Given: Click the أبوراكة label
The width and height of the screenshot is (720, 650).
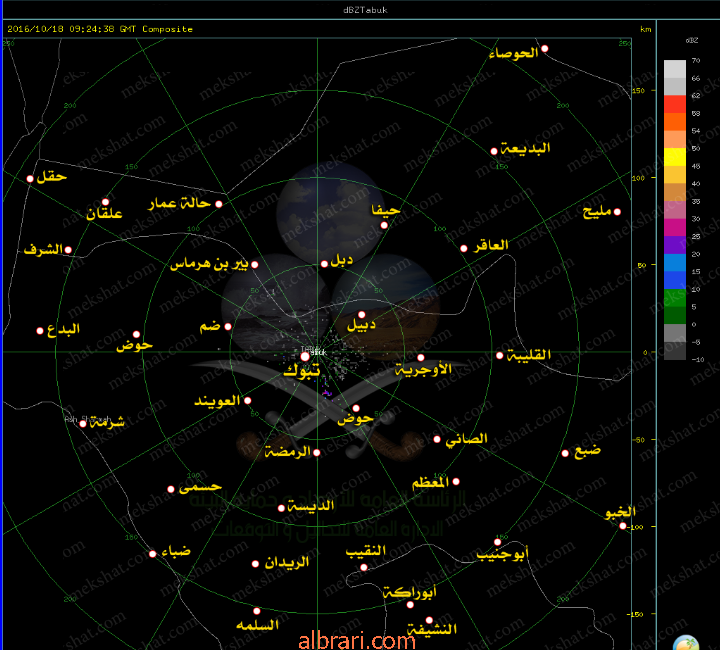Looking at the screenshot, I should click(410, 592).
